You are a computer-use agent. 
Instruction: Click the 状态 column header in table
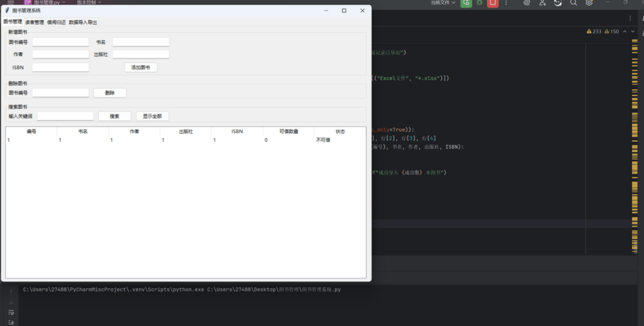point(340,132)
